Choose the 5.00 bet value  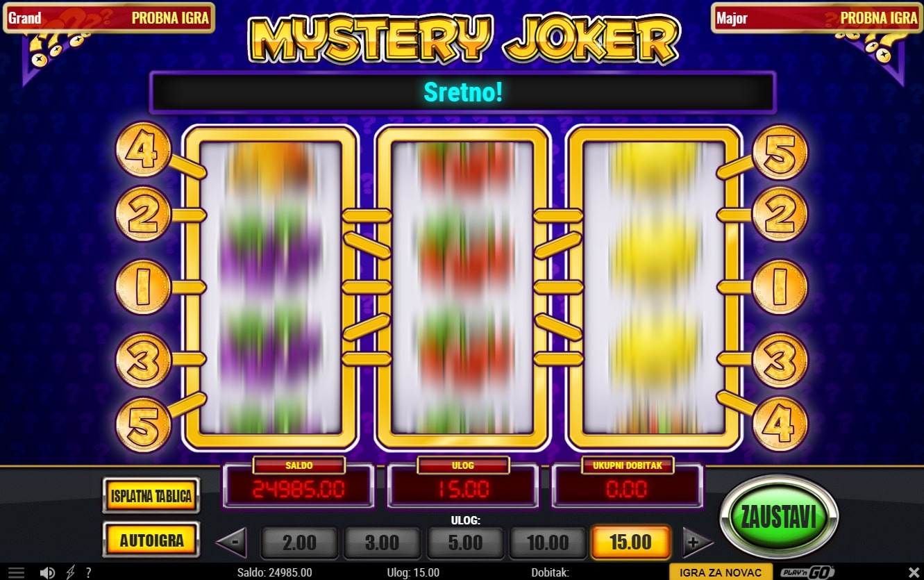click(465, 542)
